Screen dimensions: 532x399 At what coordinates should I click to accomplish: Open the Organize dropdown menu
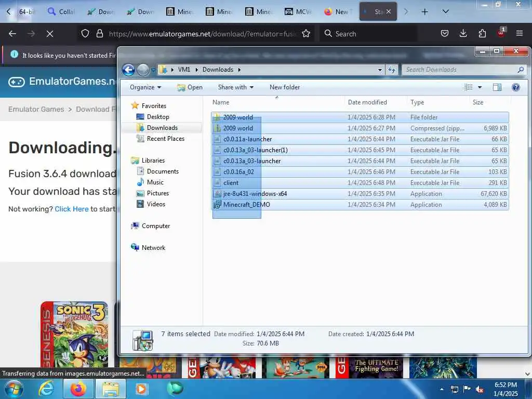click(145, 87)
